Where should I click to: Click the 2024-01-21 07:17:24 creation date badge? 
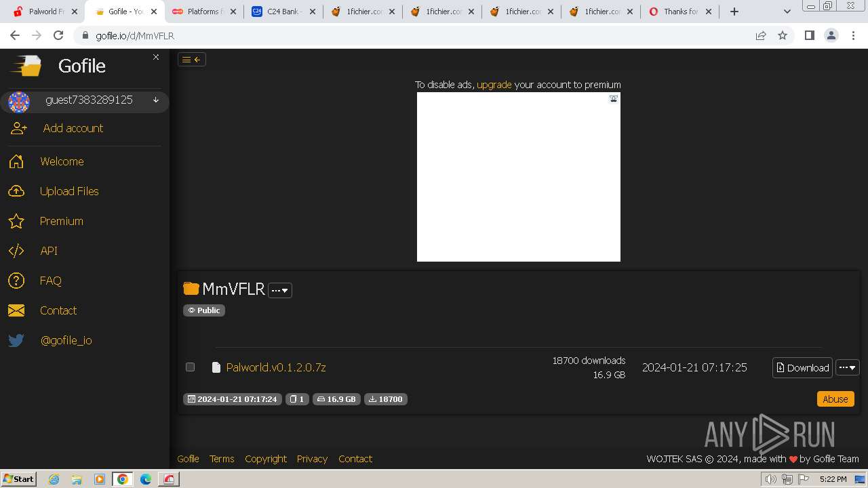(233, 399)
